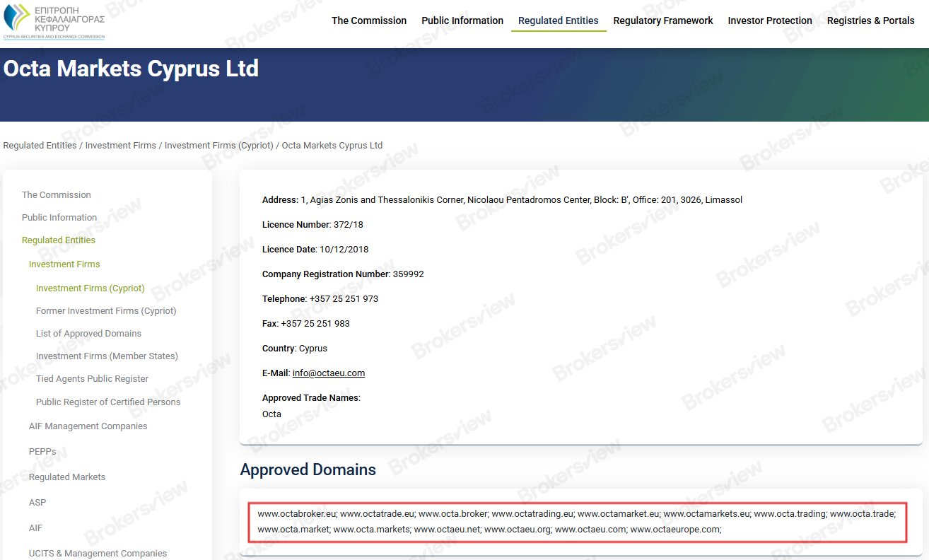Go to Investment Firms breadcrumb
The image size is (929, 560).
click(x=121, y=146)
